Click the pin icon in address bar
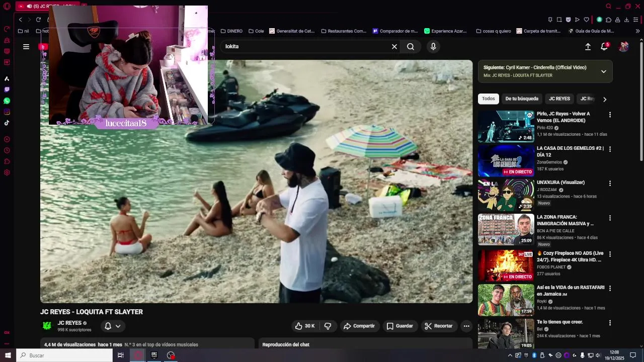 (x=550, y=20)
